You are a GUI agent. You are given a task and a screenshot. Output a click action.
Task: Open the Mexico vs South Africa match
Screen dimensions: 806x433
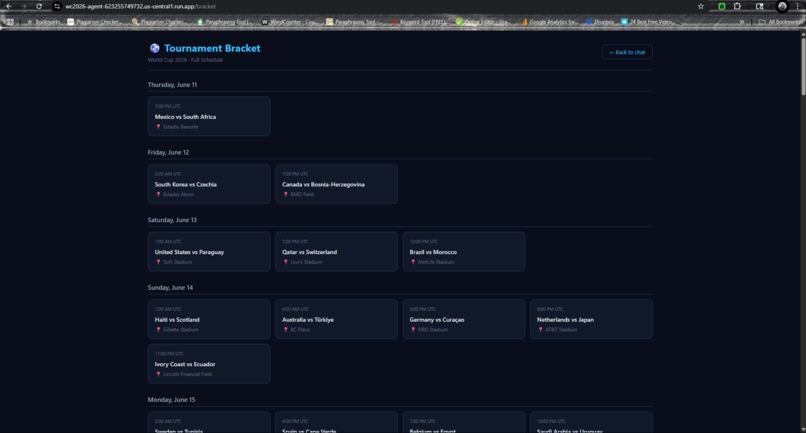209,116
